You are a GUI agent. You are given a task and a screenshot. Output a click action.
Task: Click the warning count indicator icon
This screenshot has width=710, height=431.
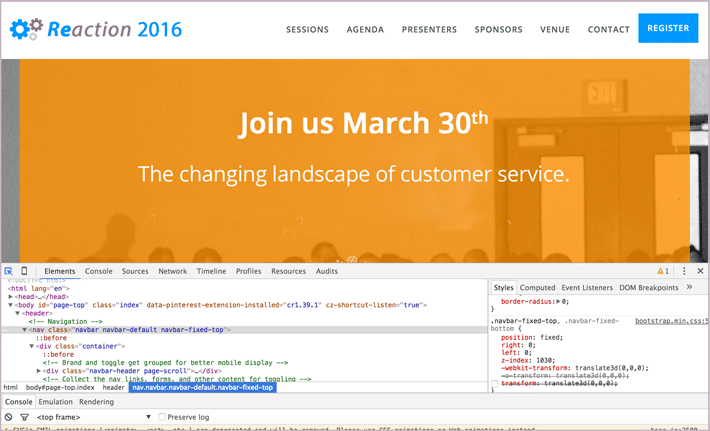663,271
